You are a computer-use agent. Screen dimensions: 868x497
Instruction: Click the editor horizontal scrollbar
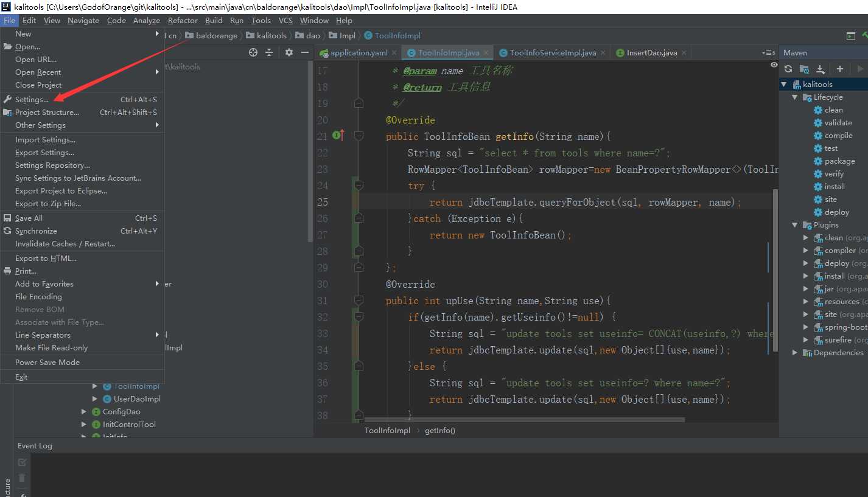tap(524, 419)
